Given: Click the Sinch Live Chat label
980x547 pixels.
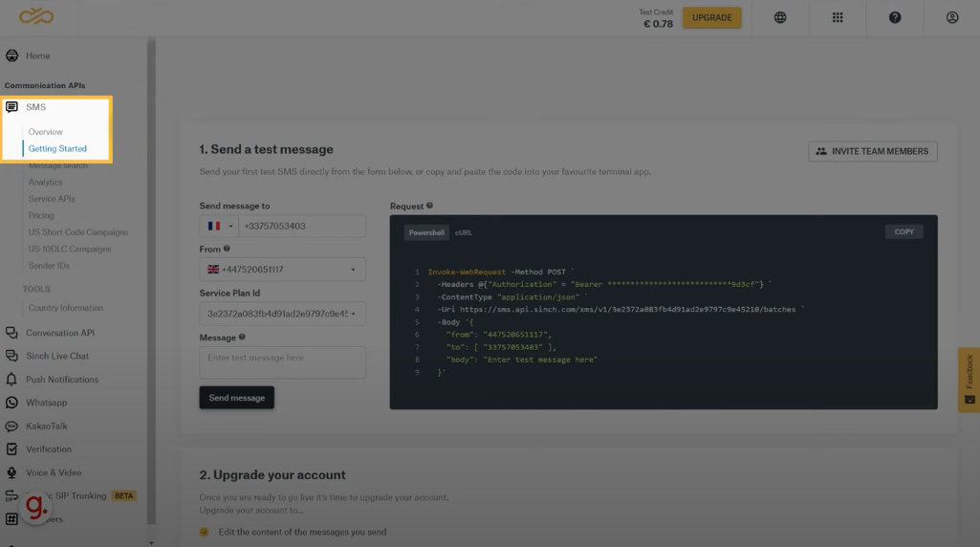Looking at the screenshot, I should click(x=57, y=356).
